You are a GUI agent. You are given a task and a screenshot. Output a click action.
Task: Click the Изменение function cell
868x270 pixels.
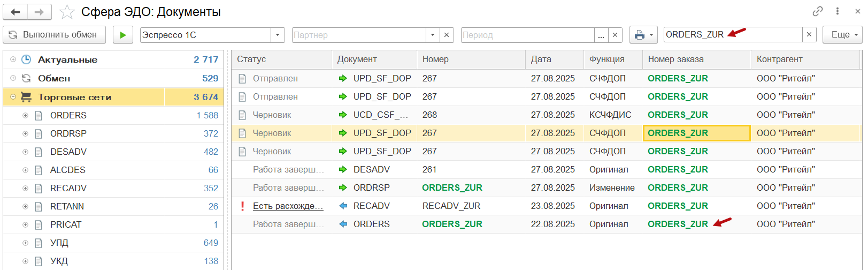612,187
